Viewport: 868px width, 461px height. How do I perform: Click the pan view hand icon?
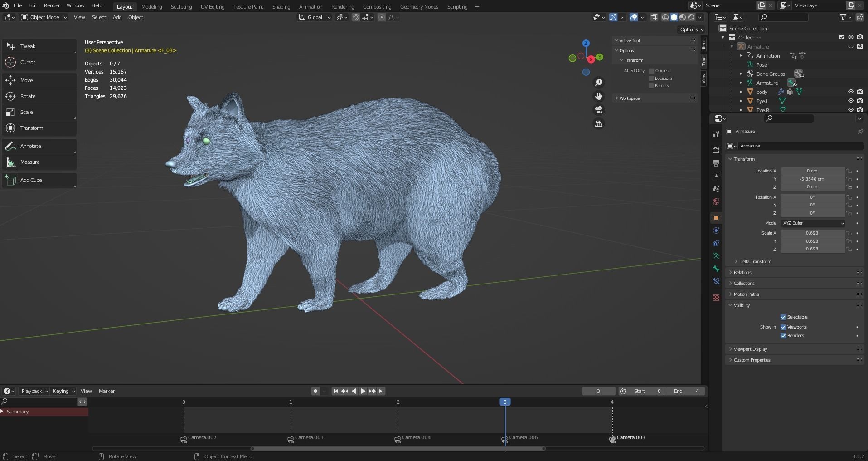(599, 96)
